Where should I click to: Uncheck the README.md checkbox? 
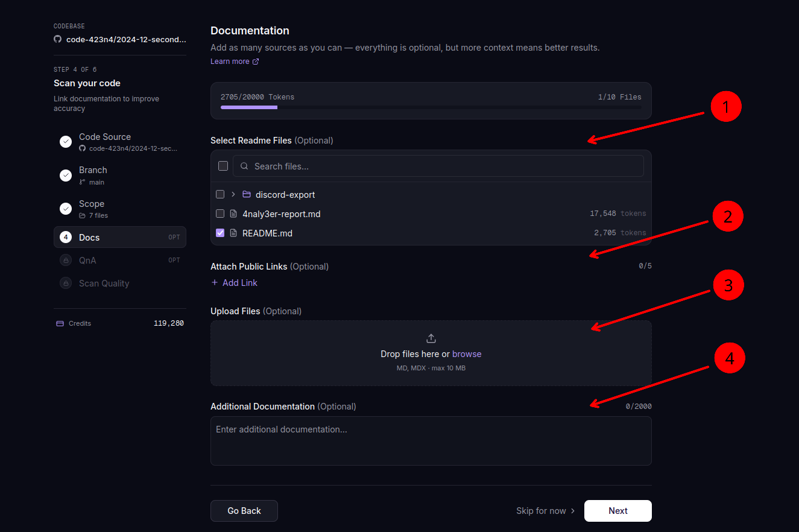[220, 233]
